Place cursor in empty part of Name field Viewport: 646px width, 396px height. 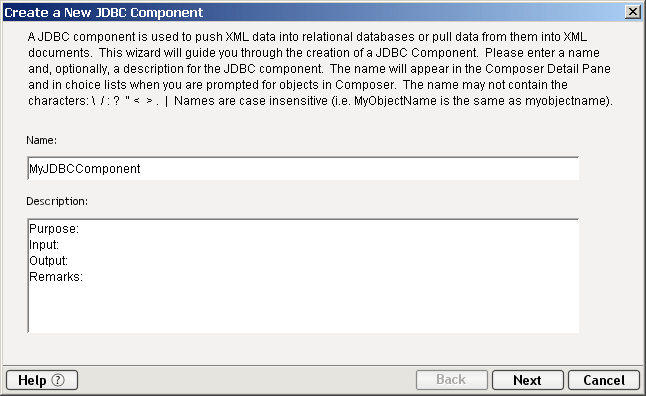coord(358,169)
